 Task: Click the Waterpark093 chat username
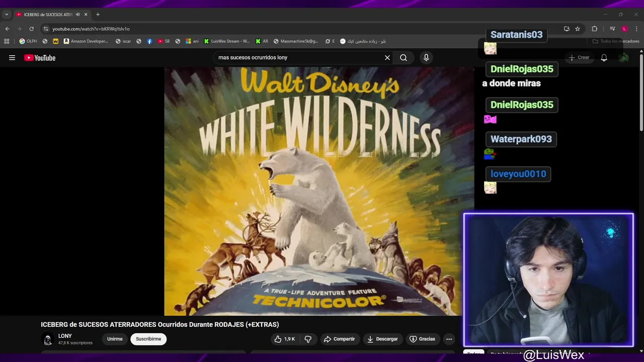[x=521, y=139]
